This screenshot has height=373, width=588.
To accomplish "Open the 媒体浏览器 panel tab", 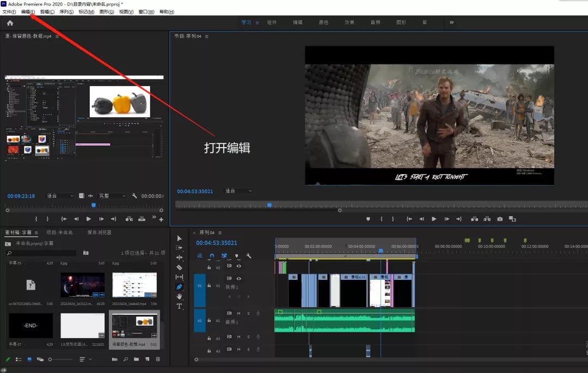I will [x=99, y=233].
